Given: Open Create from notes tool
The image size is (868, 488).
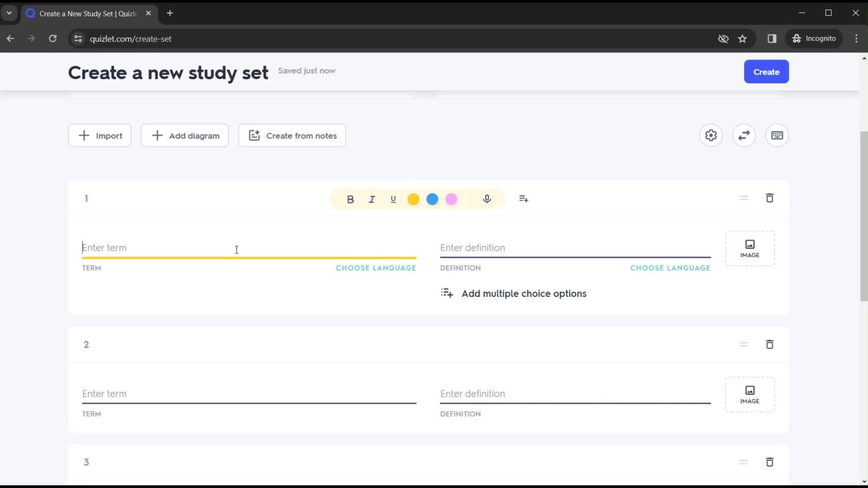Looking at the screenshot, I should point(292,136).
